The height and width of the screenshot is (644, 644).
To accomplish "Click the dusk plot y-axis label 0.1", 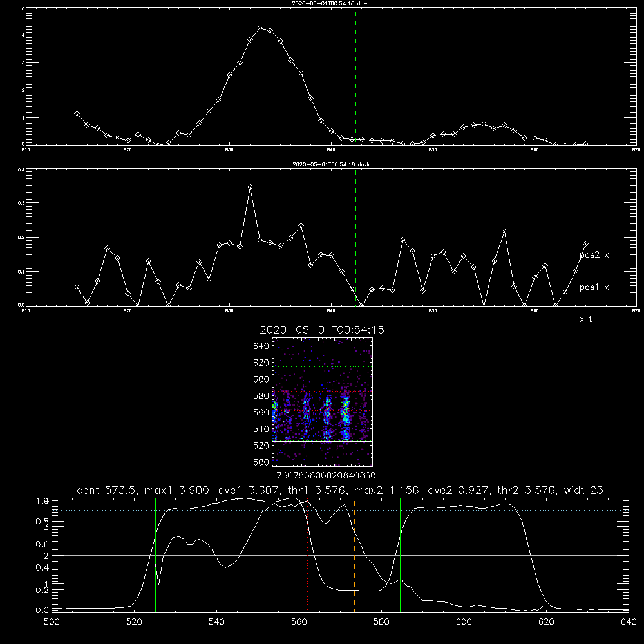I will 21,272.
